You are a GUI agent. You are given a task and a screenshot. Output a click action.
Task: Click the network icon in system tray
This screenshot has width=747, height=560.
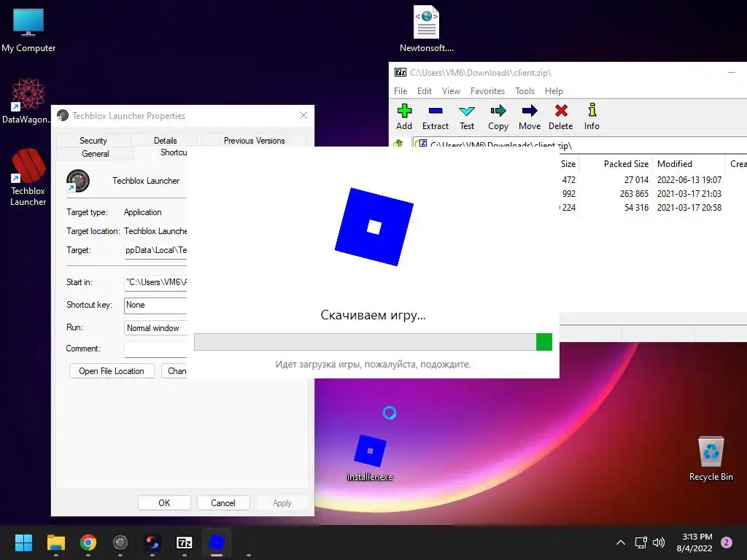coord(640,542)
